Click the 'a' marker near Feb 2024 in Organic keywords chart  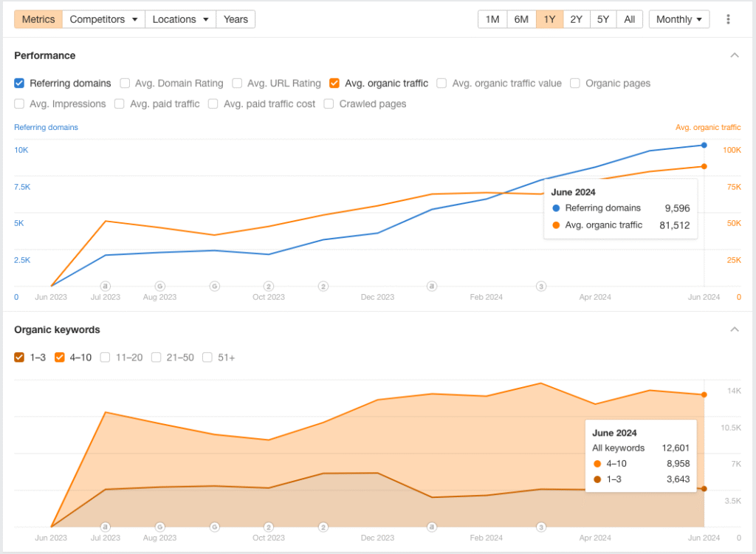tap(432, 527)
